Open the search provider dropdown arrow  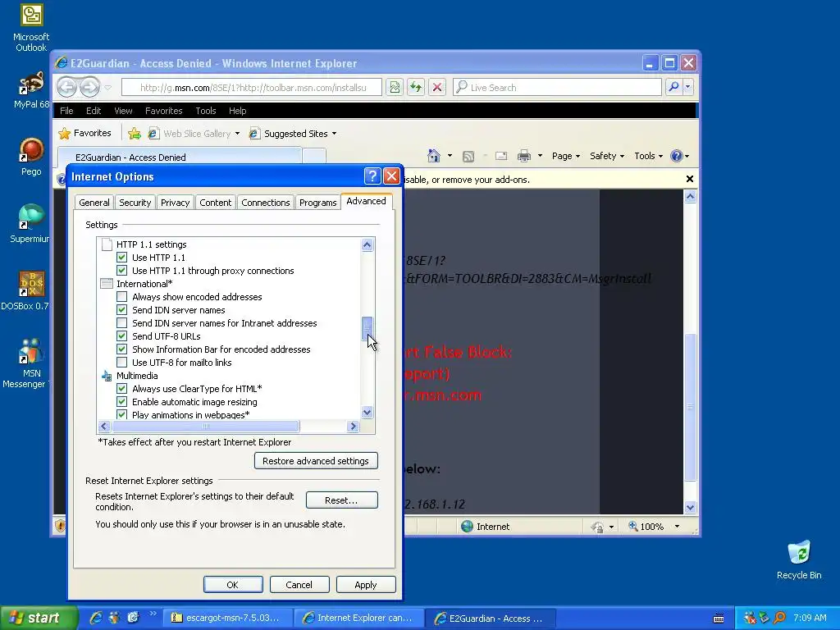688,87
